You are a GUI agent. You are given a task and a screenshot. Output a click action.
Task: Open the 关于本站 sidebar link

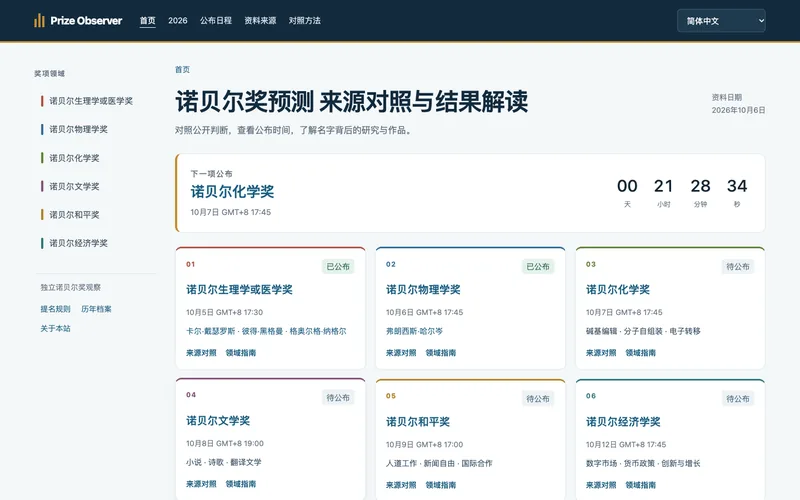[x=55, y=329]
